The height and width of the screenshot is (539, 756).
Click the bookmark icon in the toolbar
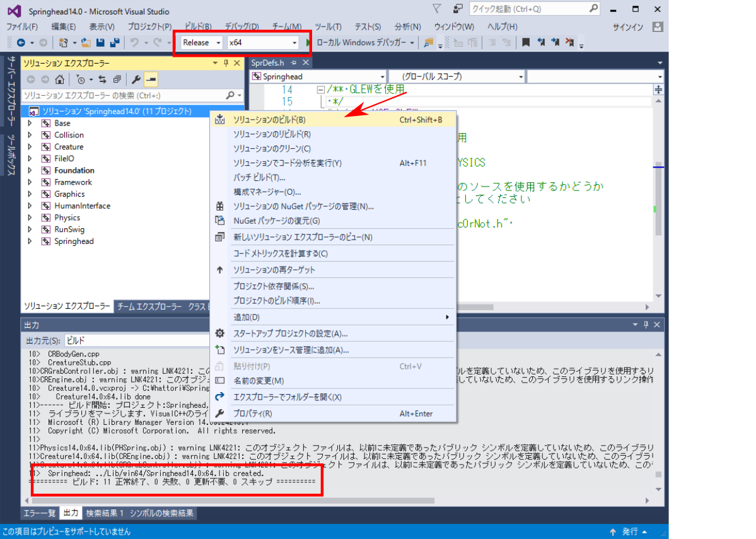[x=525, y=43]
